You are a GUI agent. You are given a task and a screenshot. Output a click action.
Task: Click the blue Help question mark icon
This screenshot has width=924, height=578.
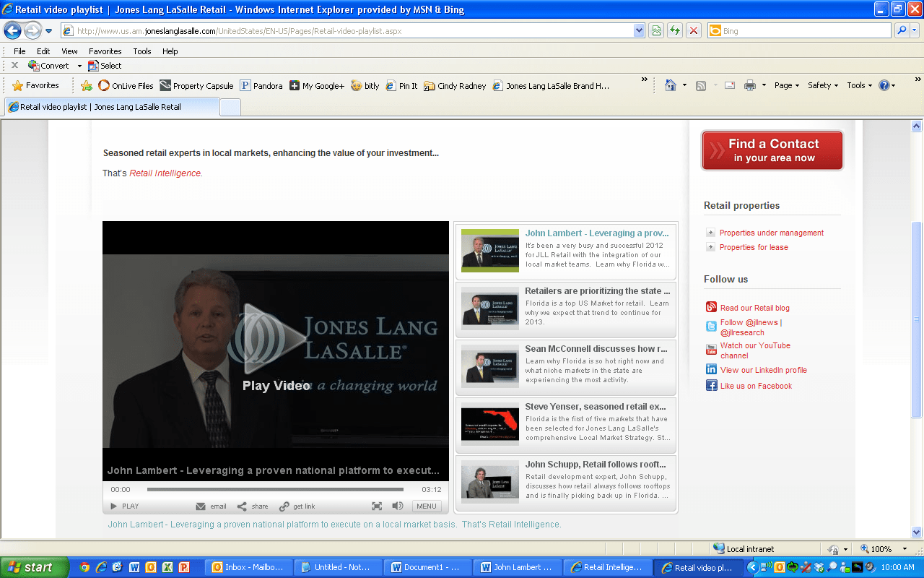pos(884,85)
